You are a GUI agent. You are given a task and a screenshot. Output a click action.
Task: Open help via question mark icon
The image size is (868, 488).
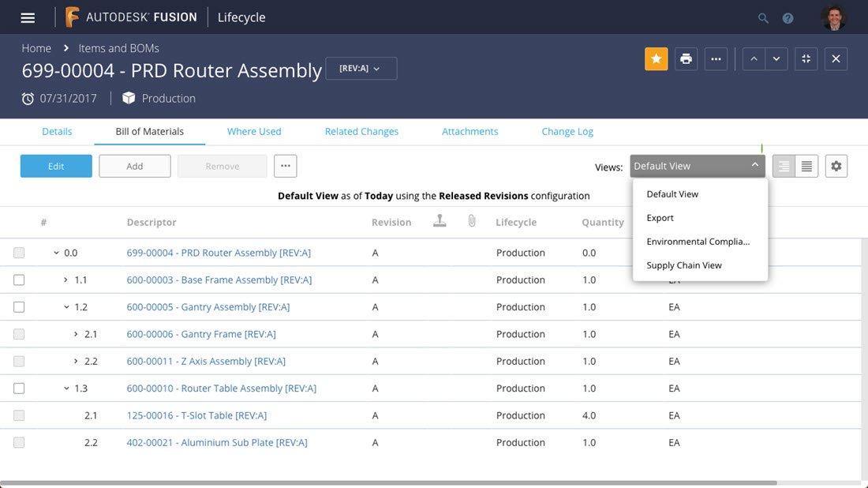point(788,18)
